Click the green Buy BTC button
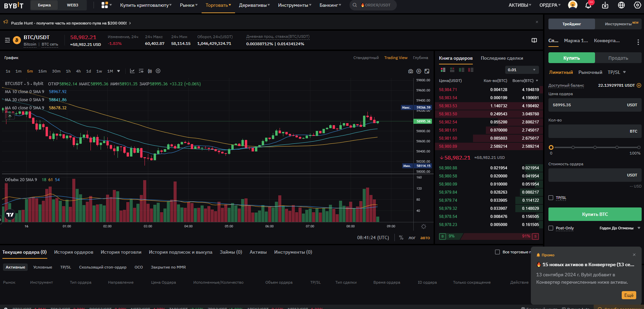644x309 pixels. tap(595, 214)
